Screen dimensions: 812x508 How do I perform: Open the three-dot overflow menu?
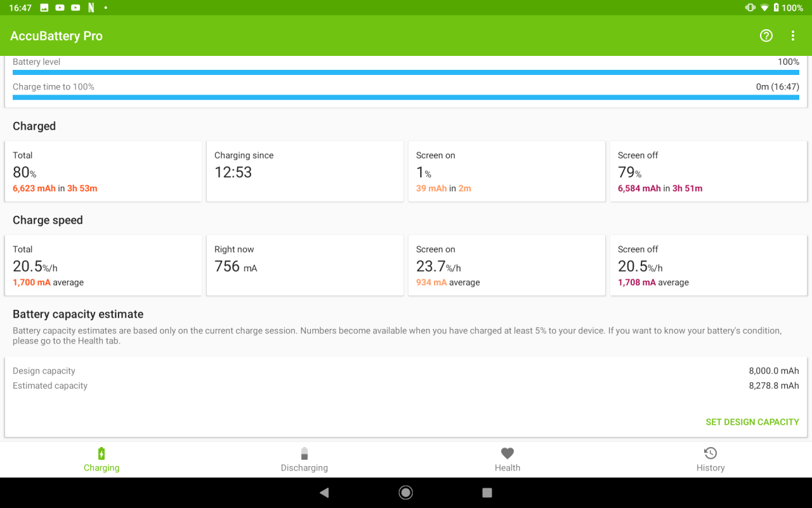(792, 36)
